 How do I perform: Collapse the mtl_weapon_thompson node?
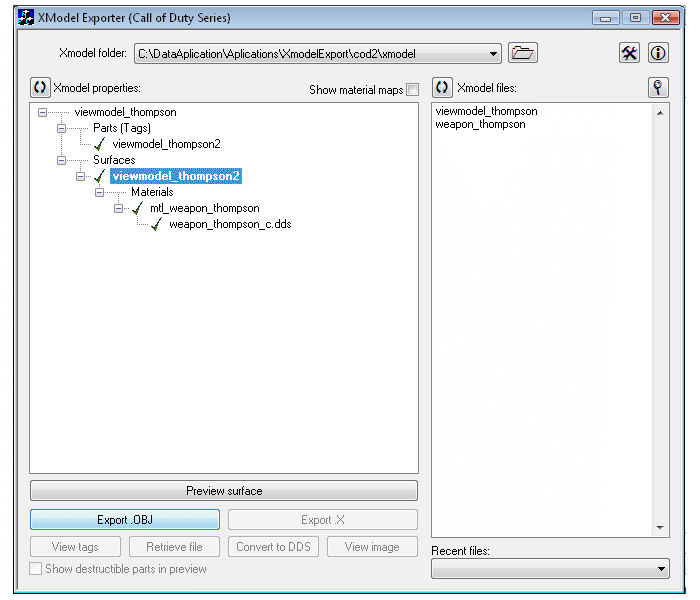pos(118,208)
